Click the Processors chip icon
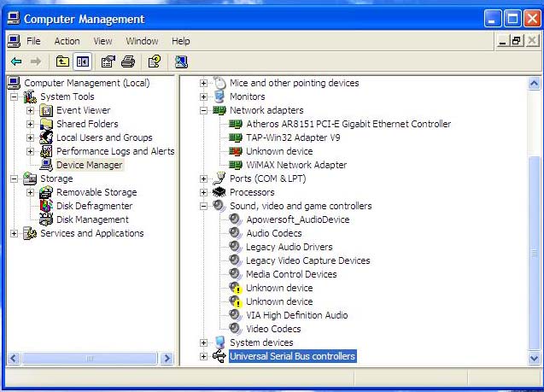The width and height of the screenshot is (544, 392). click(x=219, y=192)
